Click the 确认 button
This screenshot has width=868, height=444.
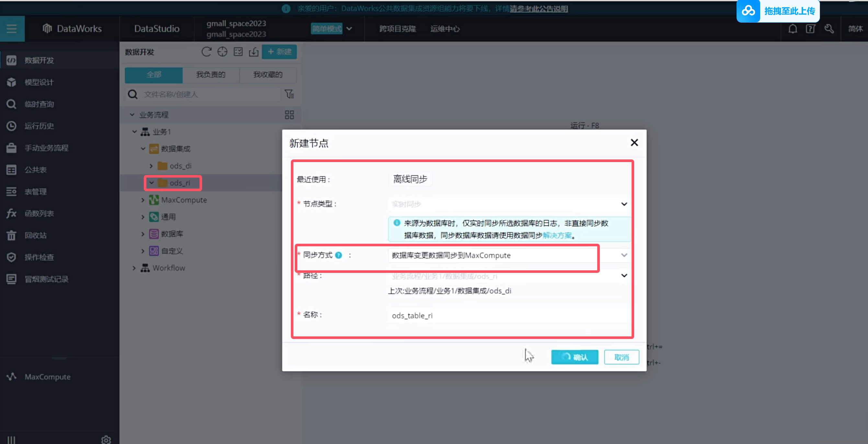tap(575, 357)
